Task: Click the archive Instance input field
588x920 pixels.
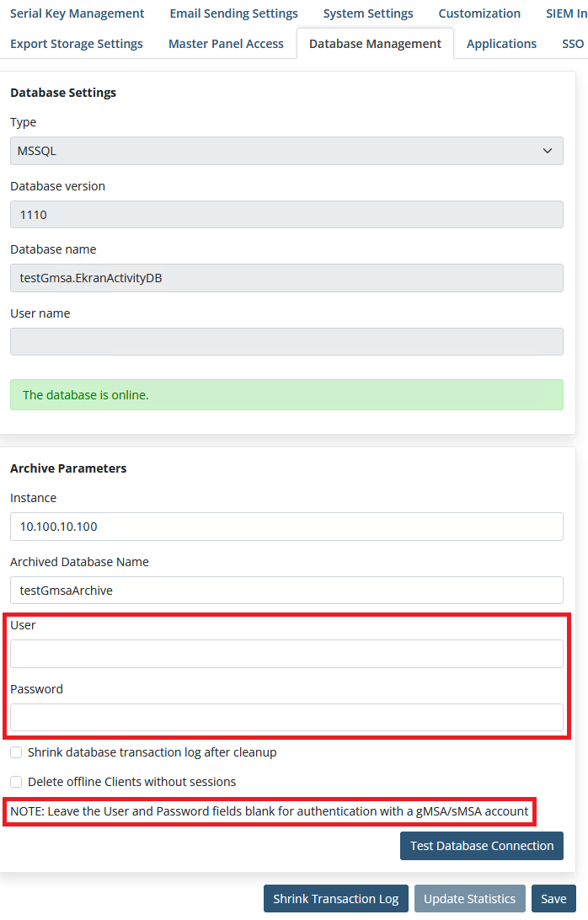Action: pyautogui.click(x=286, y=527)
